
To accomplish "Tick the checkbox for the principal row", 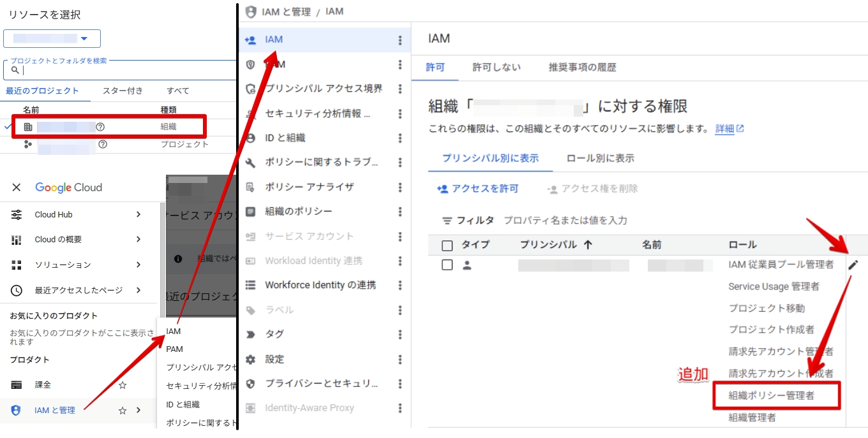I will (447, 265).
